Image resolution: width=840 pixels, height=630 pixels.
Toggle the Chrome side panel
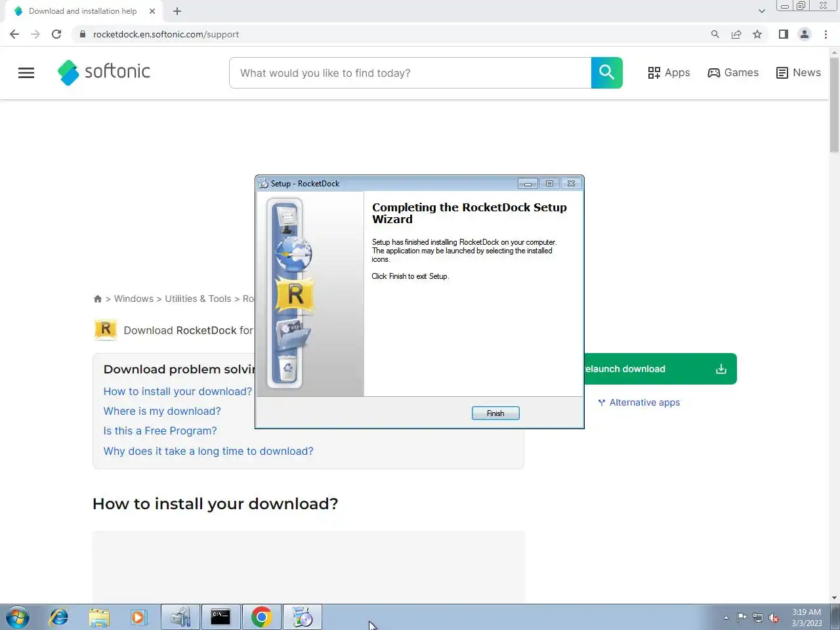pos(784,34)
